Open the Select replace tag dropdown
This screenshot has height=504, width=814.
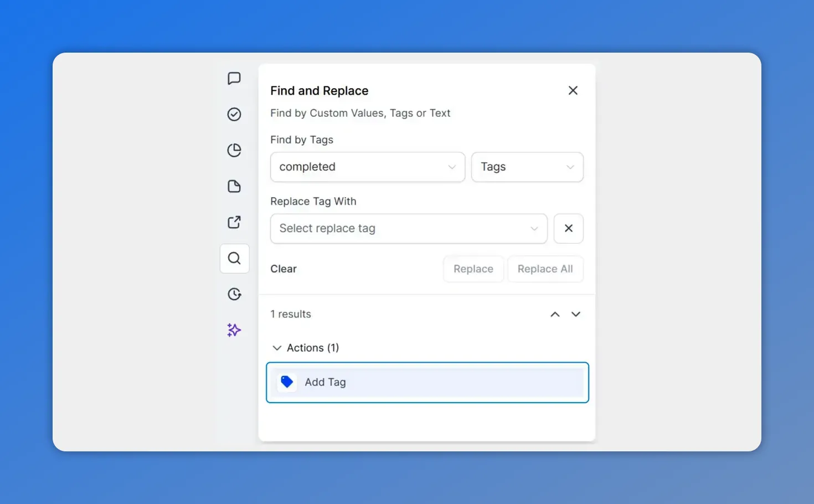408,228
